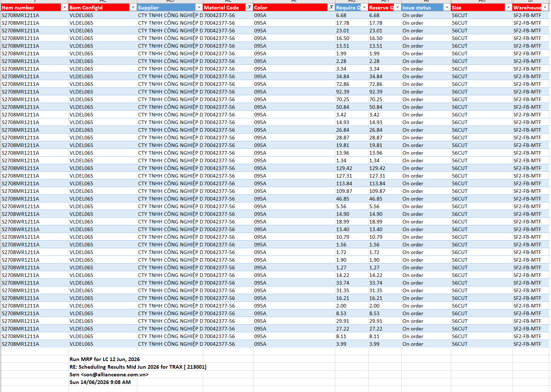Select the Require Q cell showing 23.01
The width and height of the screenshot is (551, 392).
(351, 31)
